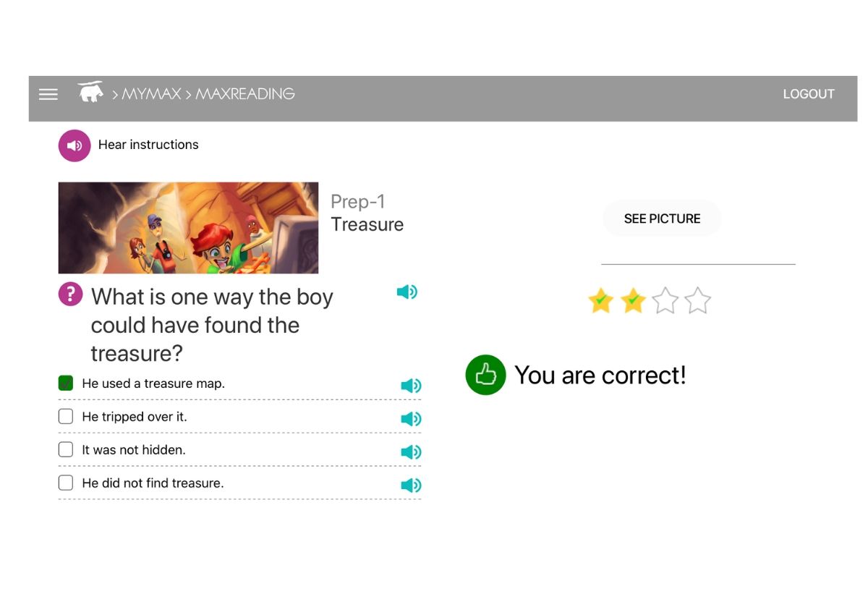Viewport: 868px width, 615px height.
Task: Check the 'He tripped over it' option
Action: (66, 417)
